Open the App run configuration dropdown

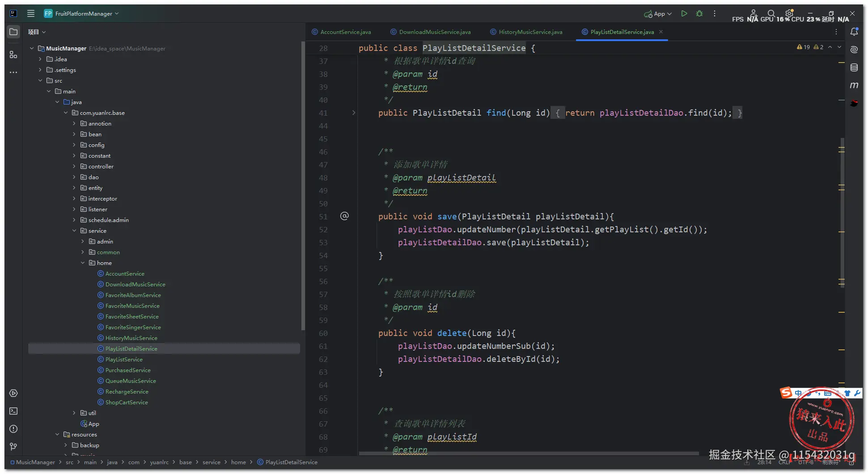point(658,14)
